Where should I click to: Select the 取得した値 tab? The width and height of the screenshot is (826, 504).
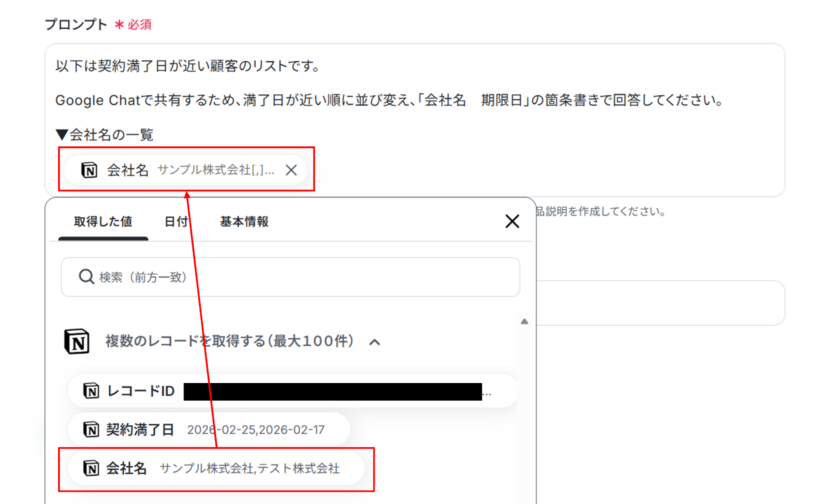pos(103,222)
